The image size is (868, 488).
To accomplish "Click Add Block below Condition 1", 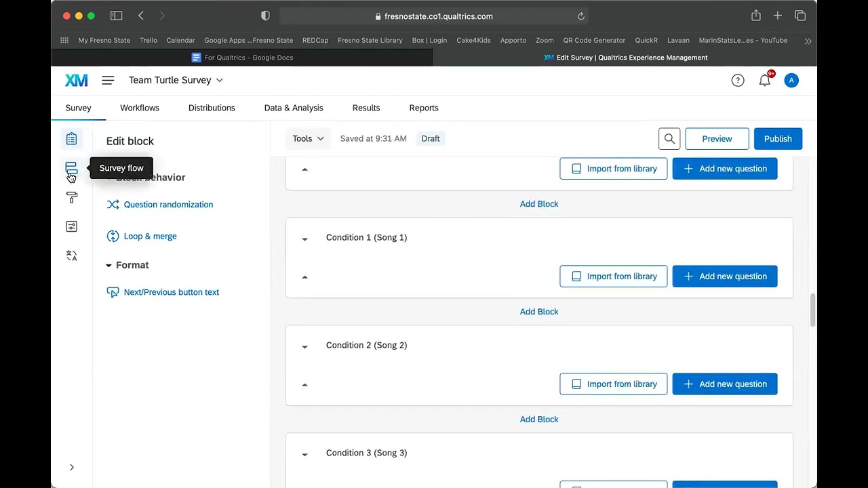I will (539, 312).
